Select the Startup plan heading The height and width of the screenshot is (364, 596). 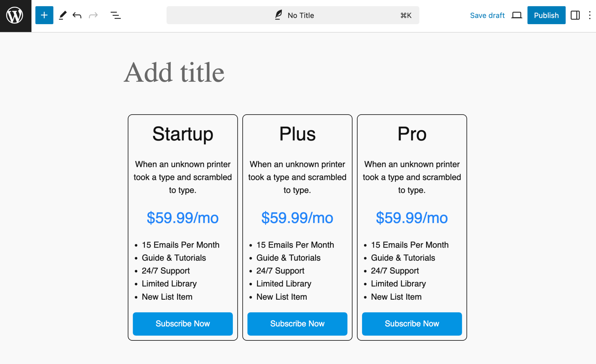(183, 134)
